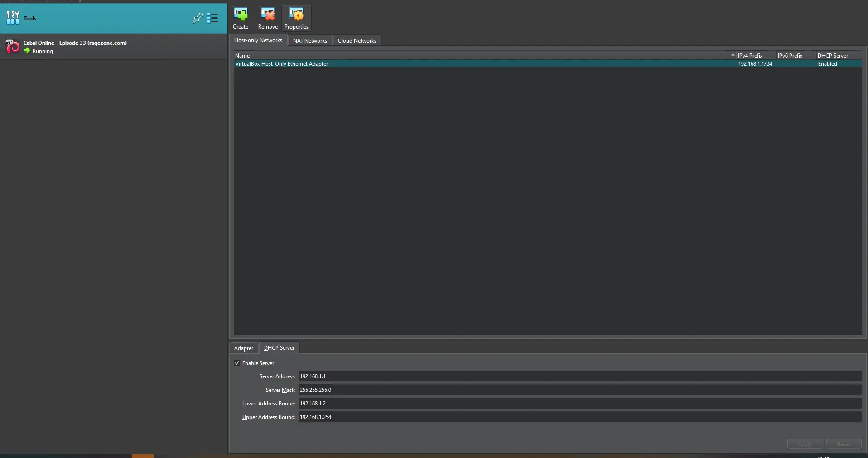
Task: Select the VirtualBox Host-Only Ethernet Adapter row name
Action: [282, 64]
